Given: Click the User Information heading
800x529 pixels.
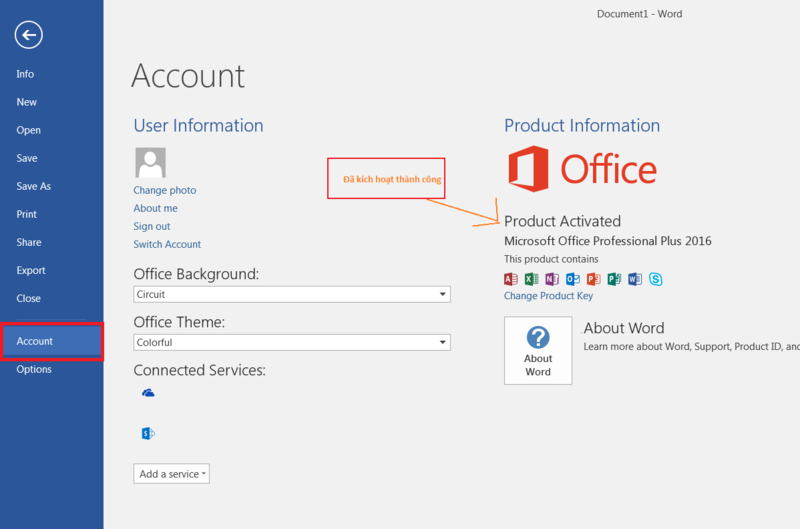Looking at the screenshot, I should pyautogui.click(x=198, y=125).
